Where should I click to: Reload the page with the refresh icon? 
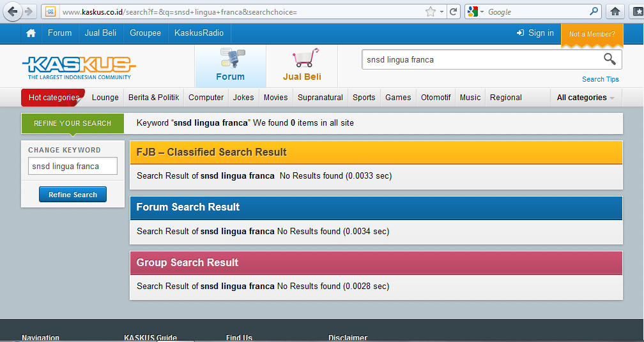tap(454, 12)
